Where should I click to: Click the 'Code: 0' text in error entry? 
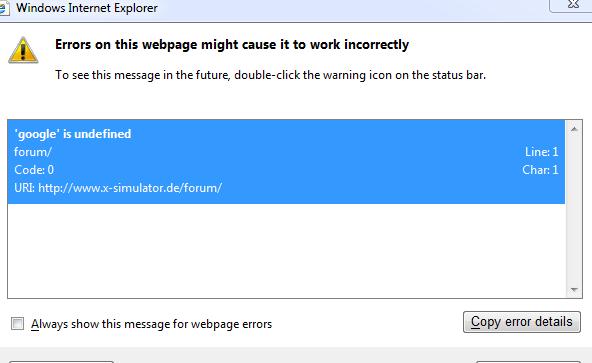(34, 170)
